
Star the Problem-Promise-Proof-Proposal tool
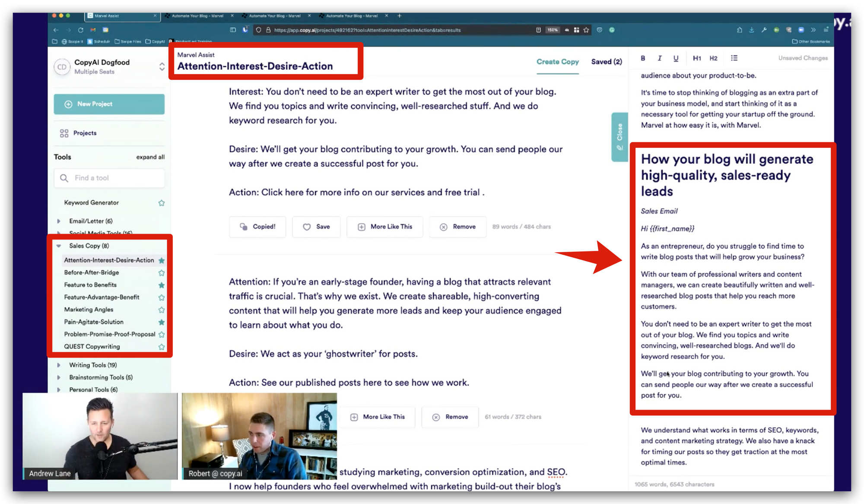pyautogui.click(x=162, y=334)
